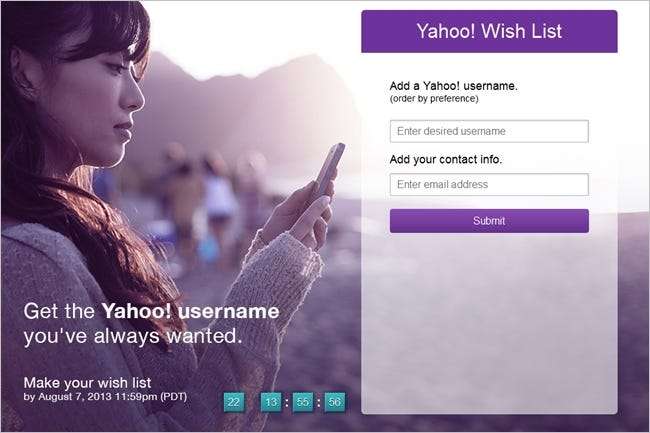Click the Yahoo! Wish List header banner
Screen dimensions: 650x433
tap(489, 31)
